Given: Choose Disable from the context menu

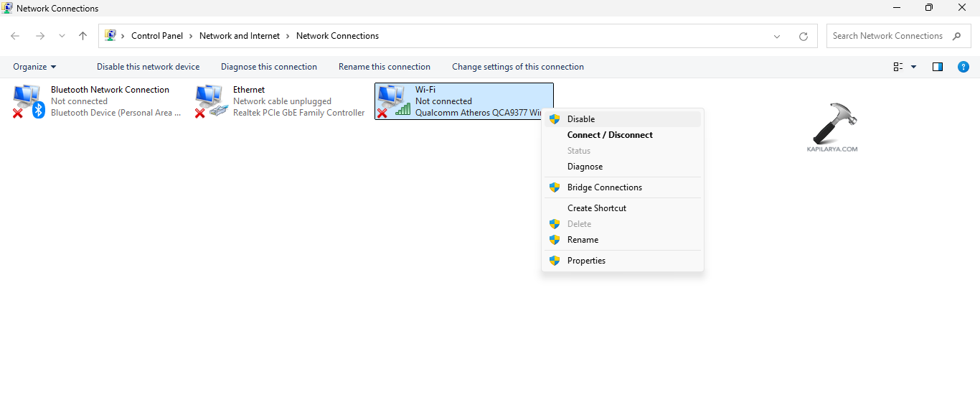Looking at the screenshot, I should coord(581,119).
